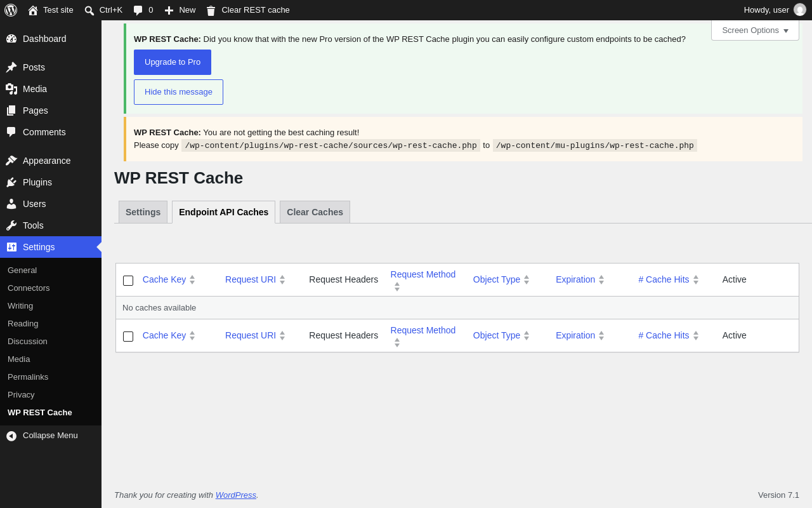Switch to the Settings tab
Image resolution: width=812 pixels, height=508 pixels.
[x=143, y=212]
